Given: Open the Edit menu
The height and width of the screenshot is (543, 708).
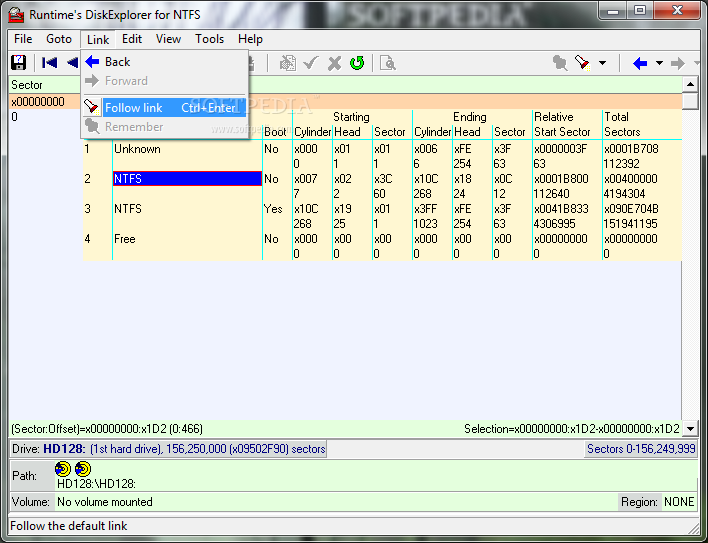Looking at the screenshot, I should click(132, 39).
